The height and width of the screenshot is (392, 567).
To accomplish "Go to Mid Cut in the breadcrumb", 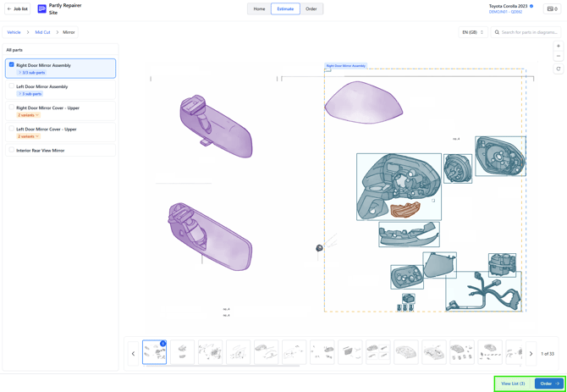I will pos(42,32).
